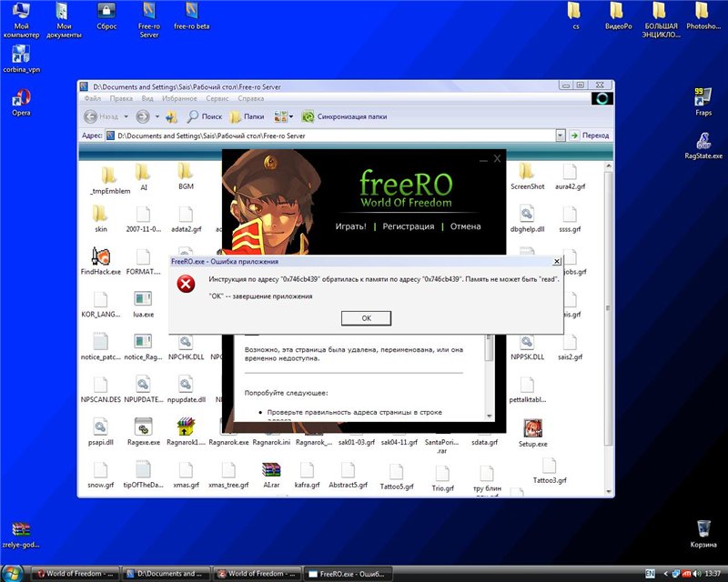Select the NPPSK.DLL file
Image resolution: width=728 pixels, height=582 pixels.
point(527,347)
